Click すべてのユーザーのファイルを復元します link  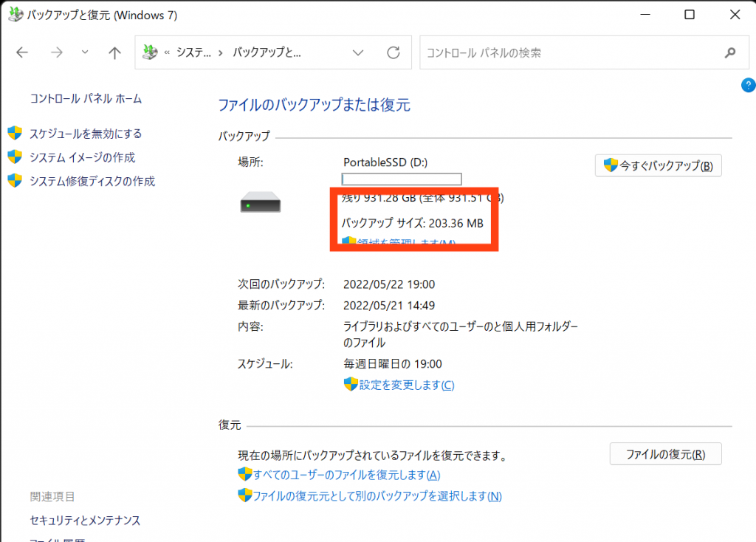pyautogui.click(x=346, y=475)
